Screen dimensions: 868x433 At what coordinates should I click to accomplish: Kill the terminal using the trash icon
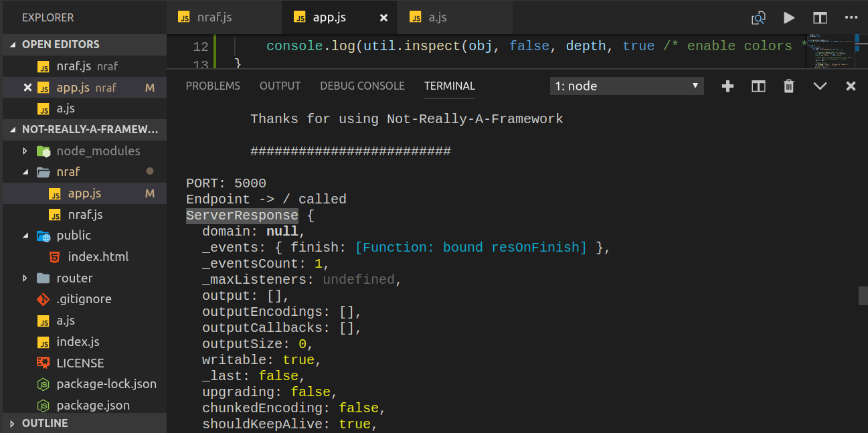(789, 86)
